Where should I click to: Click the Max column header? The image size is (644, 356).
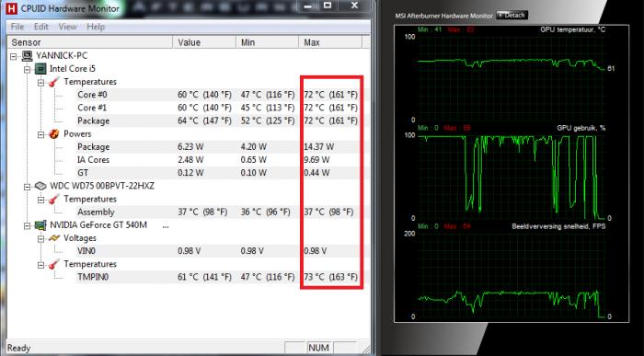330,42
